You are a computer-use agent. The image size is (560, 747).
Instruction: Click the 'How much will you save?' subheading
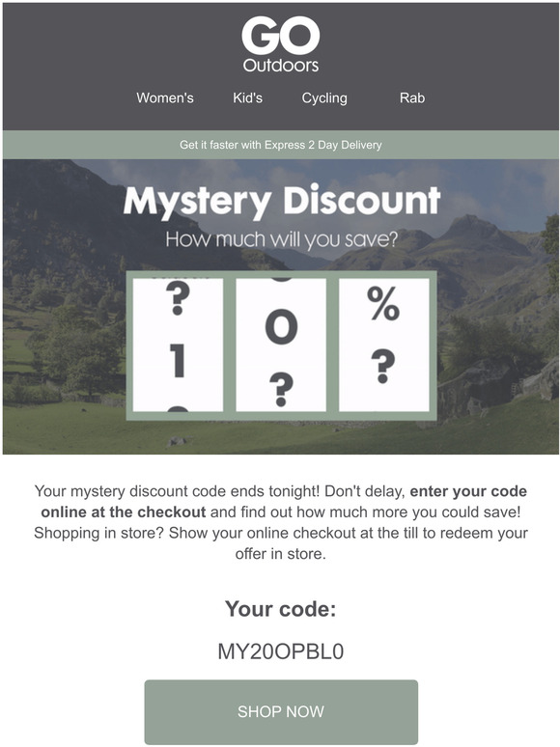tap(281, 239)
